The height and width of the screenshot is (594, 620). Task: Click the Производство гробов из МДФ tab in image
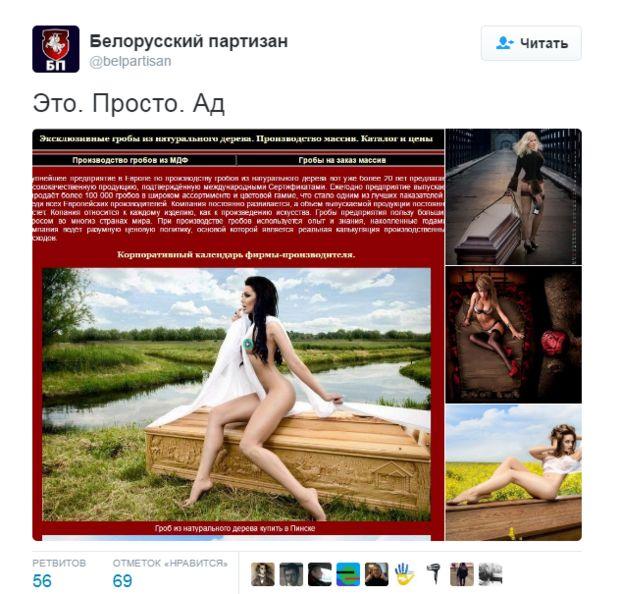[x=130, y=160]
